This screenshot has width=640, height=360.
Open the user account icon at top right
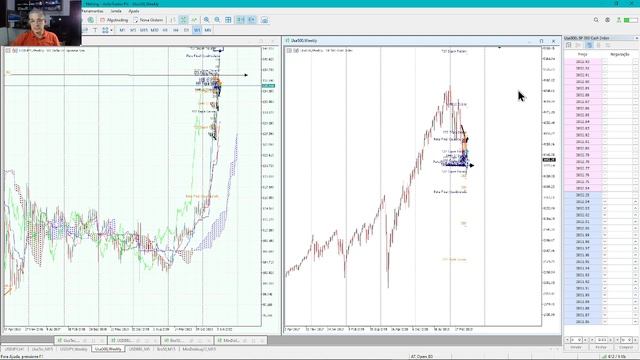(x=608, y=20)
